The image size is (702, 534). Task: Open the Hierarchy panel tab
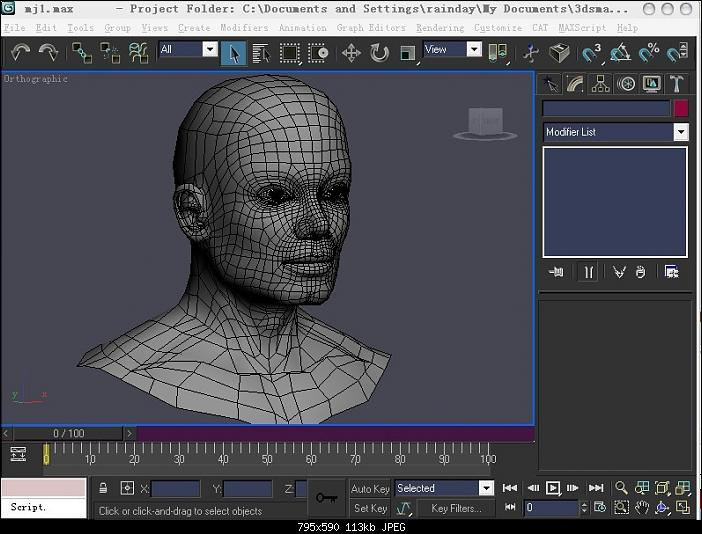601,84
